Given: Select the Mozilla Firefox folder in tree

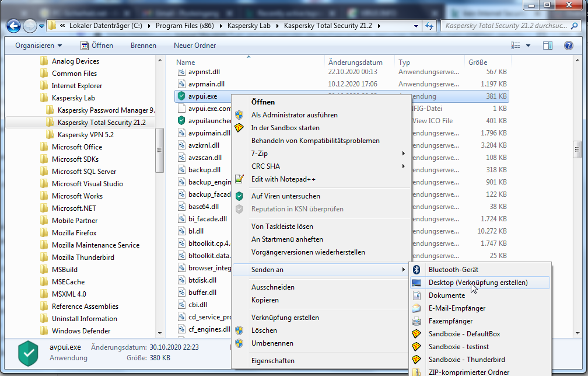Looking at the screenshot, I should coord(74,232).
